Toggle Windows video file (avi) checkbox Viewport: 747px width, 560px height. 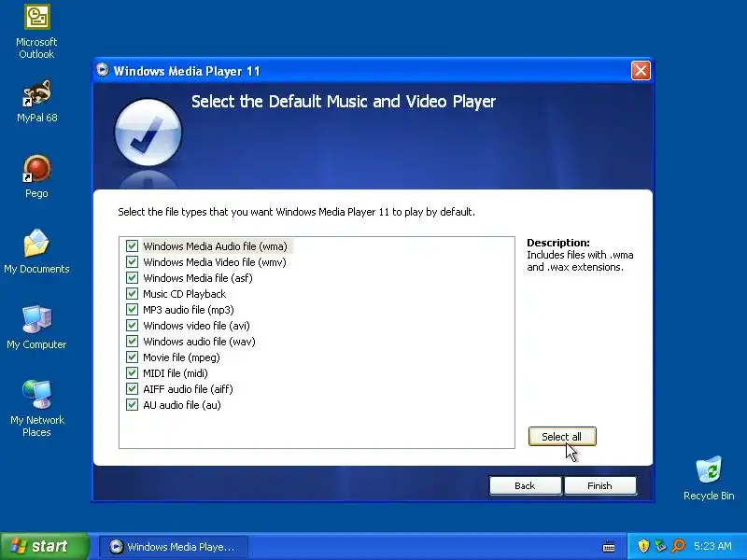pyautogui.click(x=132, y=325)
